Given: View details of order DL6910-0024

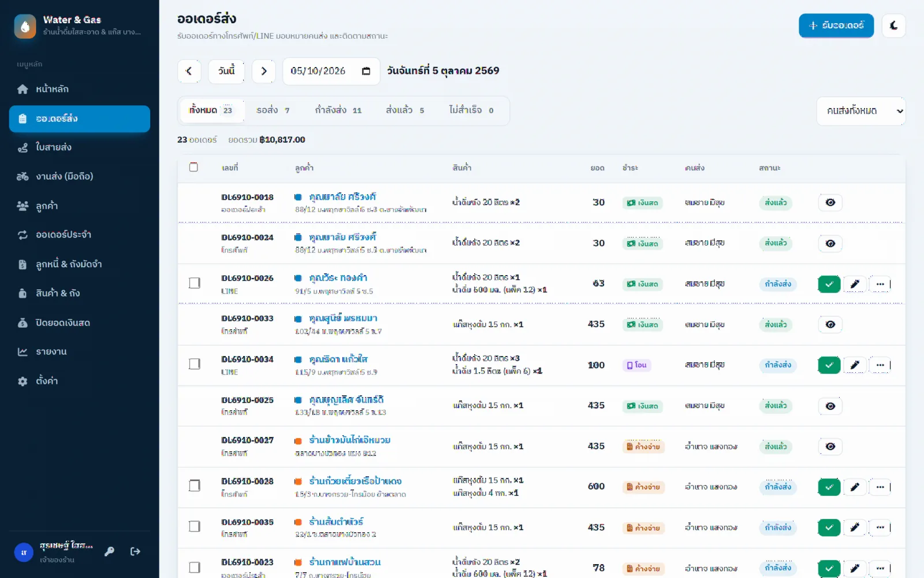Looking at the screenshot, I should click(x=830, y=243).
